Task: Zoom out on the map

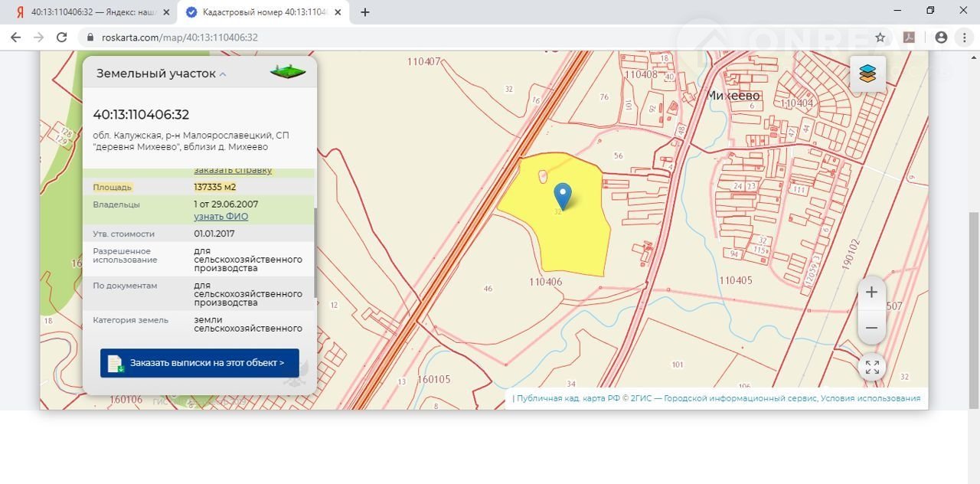Action: 871,328
